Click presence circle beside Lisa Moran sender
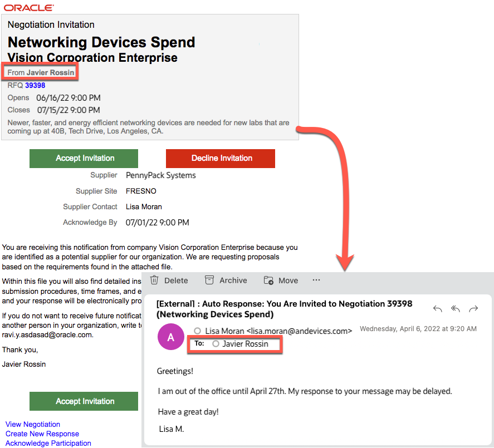This screenshot has width=494, height=448. [x=198, y=331]
